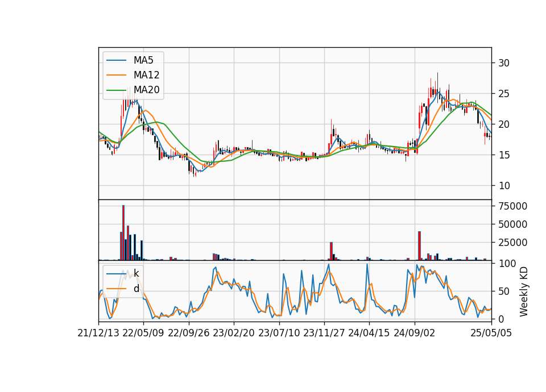Image resolution: width=546 pixels, height=392 pixels.
Task: Click the date label 25/05/05
Action: pyautogui.click(x=491, y=333)
